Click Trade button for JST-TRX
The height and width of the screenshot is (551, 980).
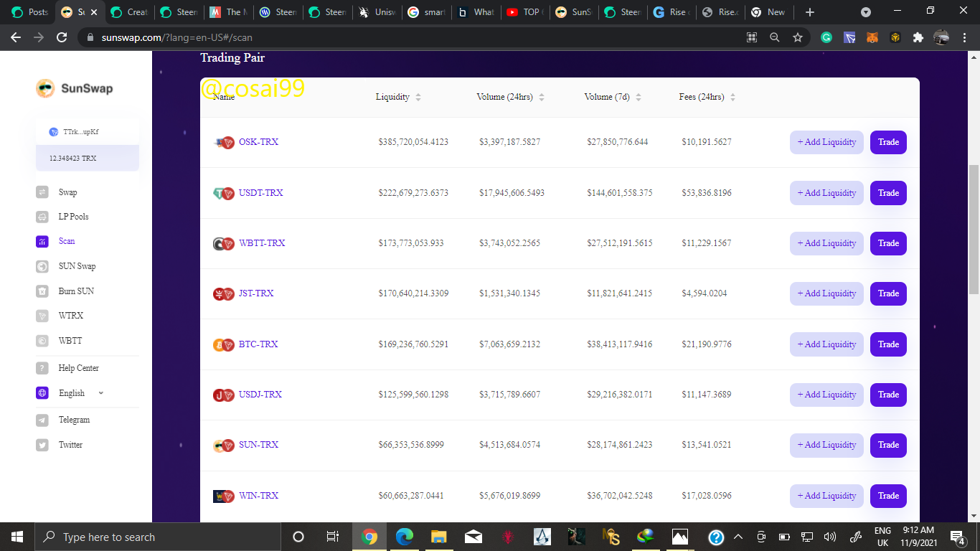888,293
